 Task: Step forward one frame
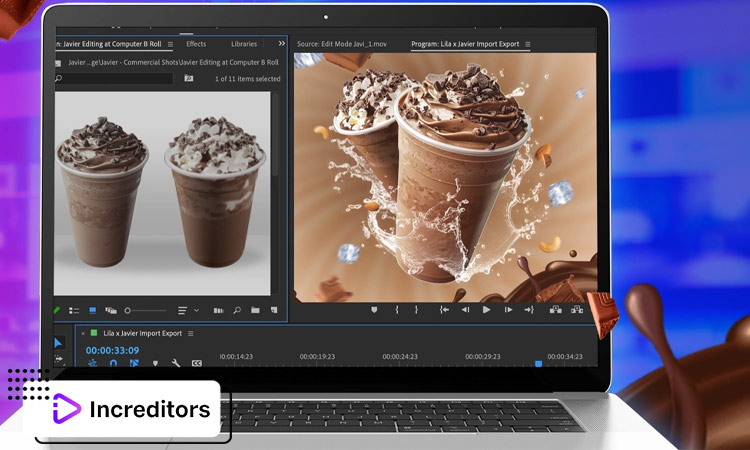click(x=508, y=310)
